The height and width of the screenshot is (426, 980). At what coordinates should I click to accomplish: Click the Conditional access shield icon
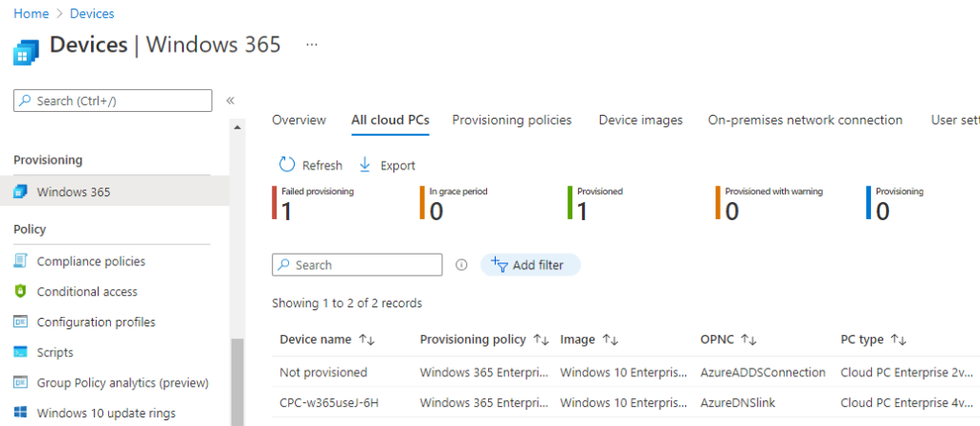coord(20,292)
